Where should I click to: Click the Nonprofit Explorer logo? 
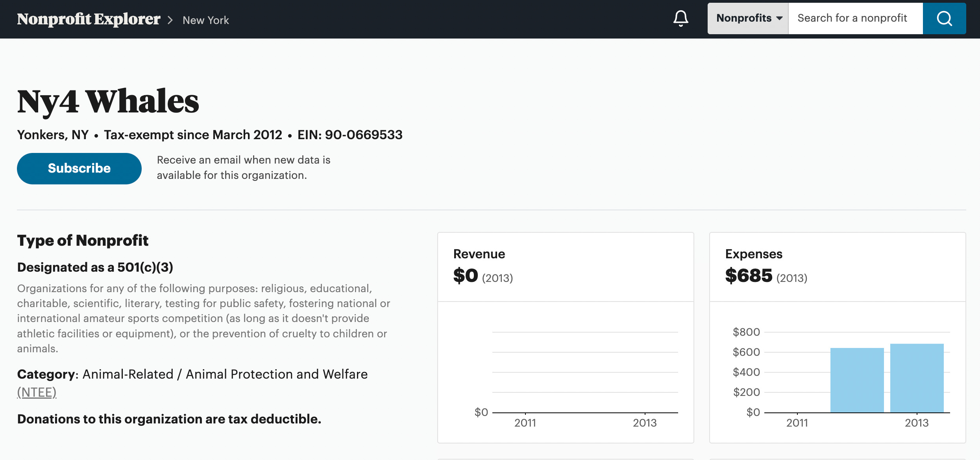click(x=89, y=19)
